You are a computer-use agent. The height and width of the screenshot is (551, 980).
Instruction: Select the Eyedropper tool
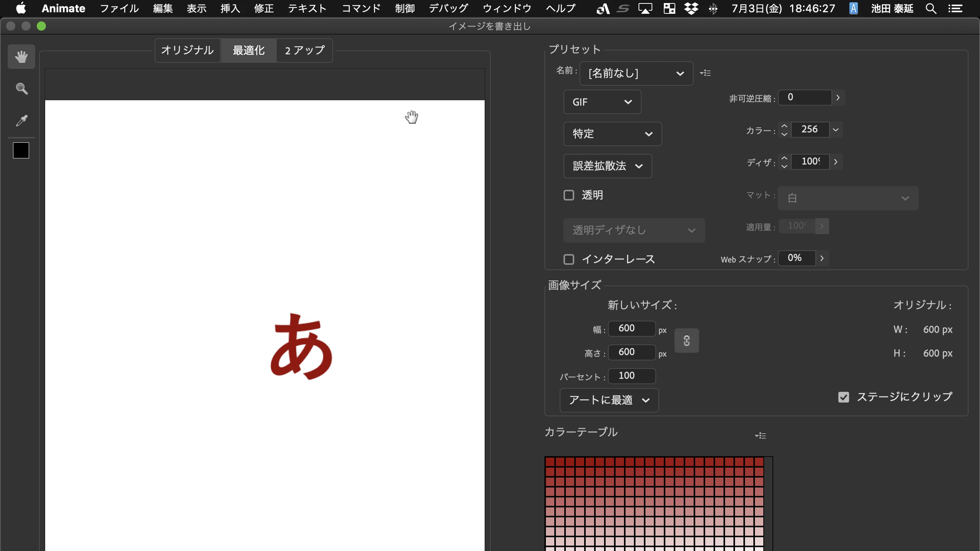pyautogui.click(x=21, y=121)
